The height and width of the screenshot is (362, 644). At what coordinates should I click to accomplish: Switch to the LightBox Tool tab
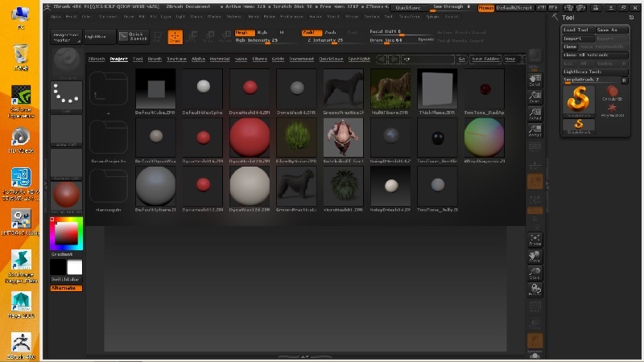pos(138,59)
